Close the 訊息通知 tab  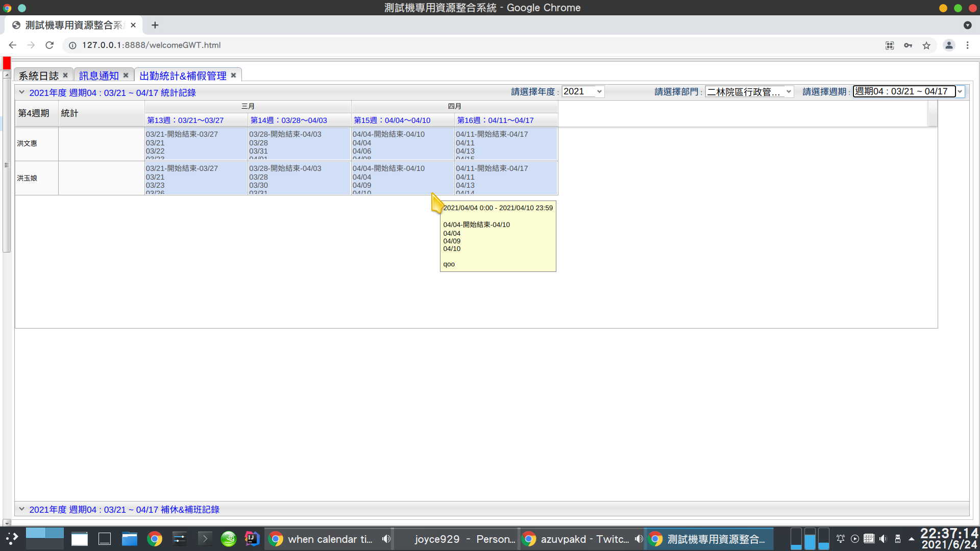click(126, 76)
